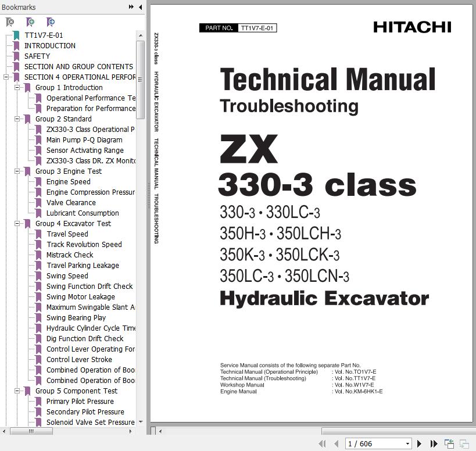Open Swing Bearing Play bookmark
476x451 pixels.
[x=76, y=318]
